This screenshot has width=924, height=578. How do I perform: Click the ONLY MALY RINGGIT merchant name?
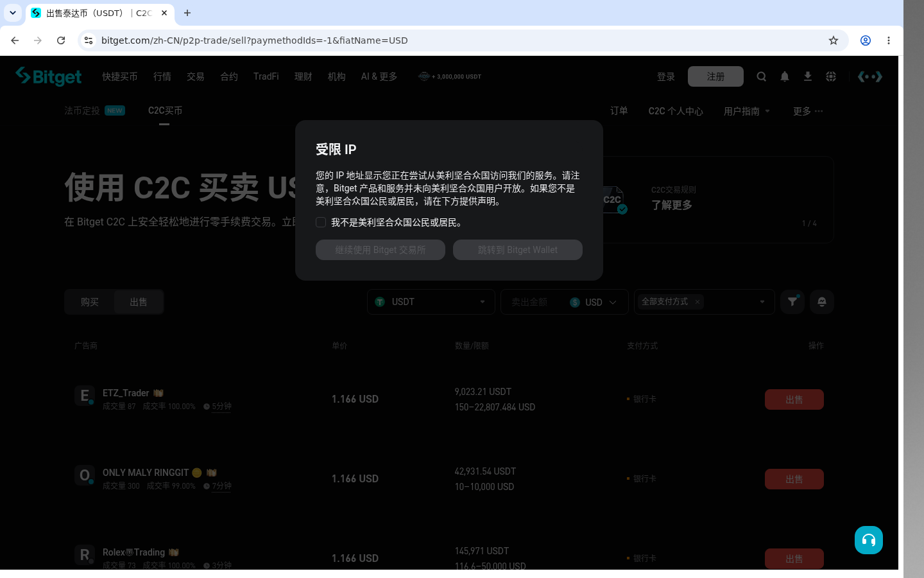146,473
